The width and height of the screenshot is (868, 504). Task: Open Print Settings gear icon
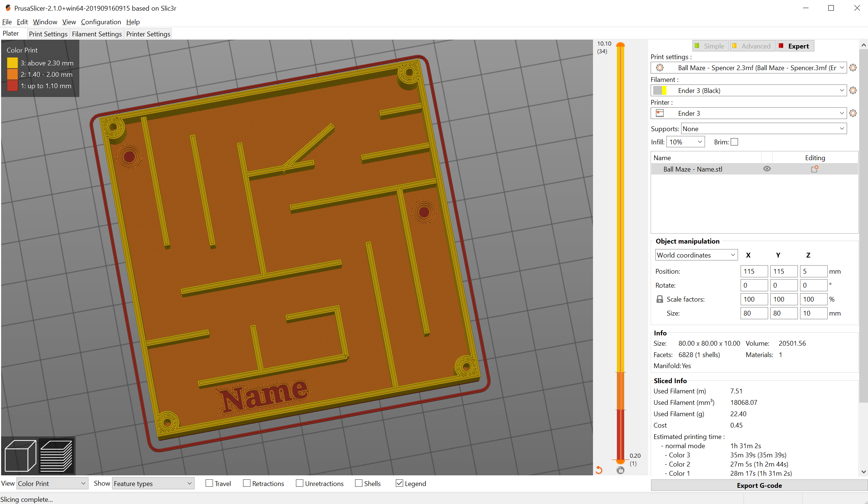click(x=853, y=68)
